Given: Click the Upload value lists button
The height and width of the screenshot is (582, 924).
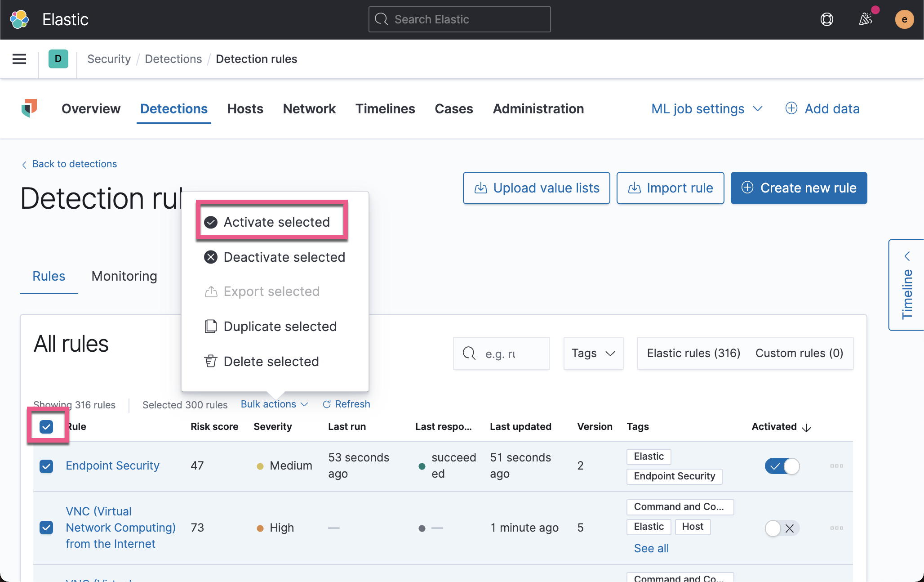Looking at the screenshot, I should tap(536, 188).
